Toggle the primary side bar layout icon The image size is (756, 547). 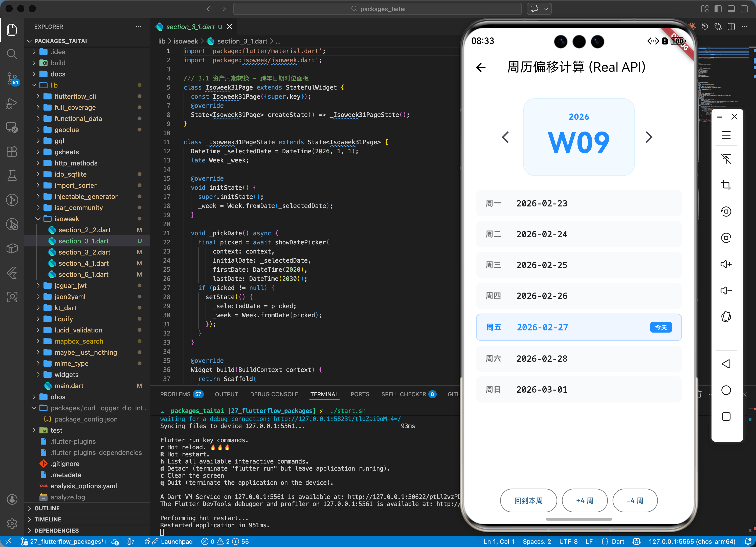coord(718,9)
